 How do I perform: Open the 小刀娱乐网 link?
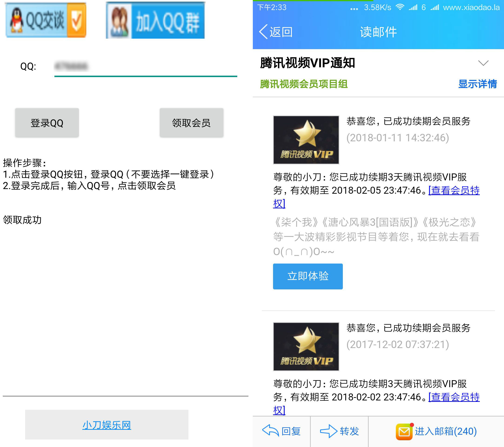click(x=107, y=425)
